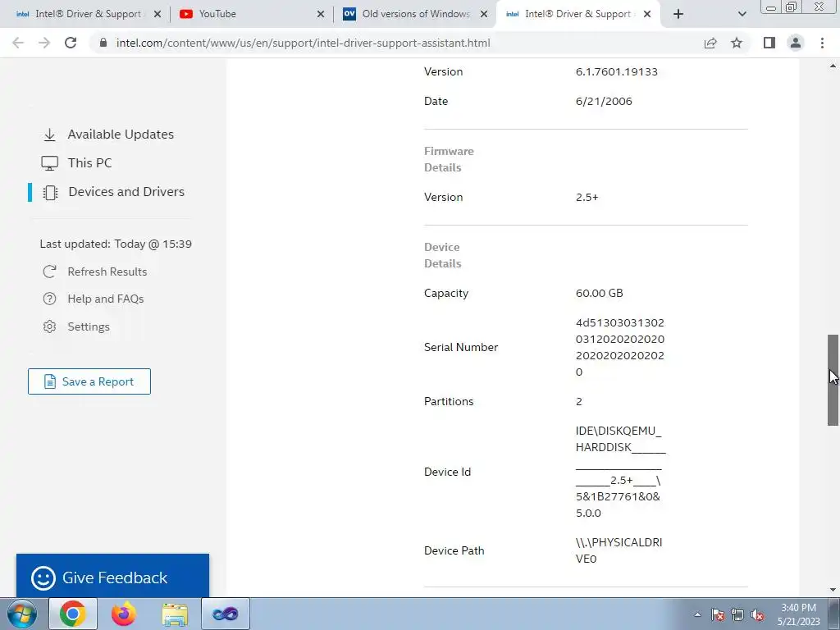Click the Help question mark icon
This screenshot has width=840, height=630.
click(x=49, y=299)
